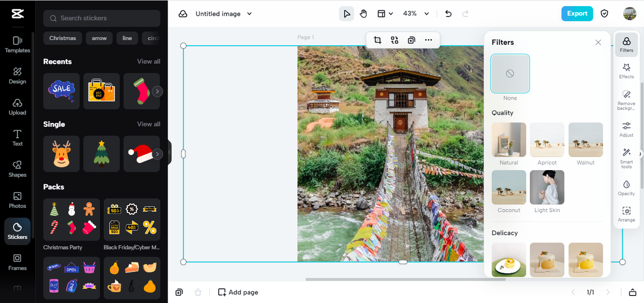Open the Arrange tool
The height and width of the screenshot is (303, 644).
[x=626, y=214]
